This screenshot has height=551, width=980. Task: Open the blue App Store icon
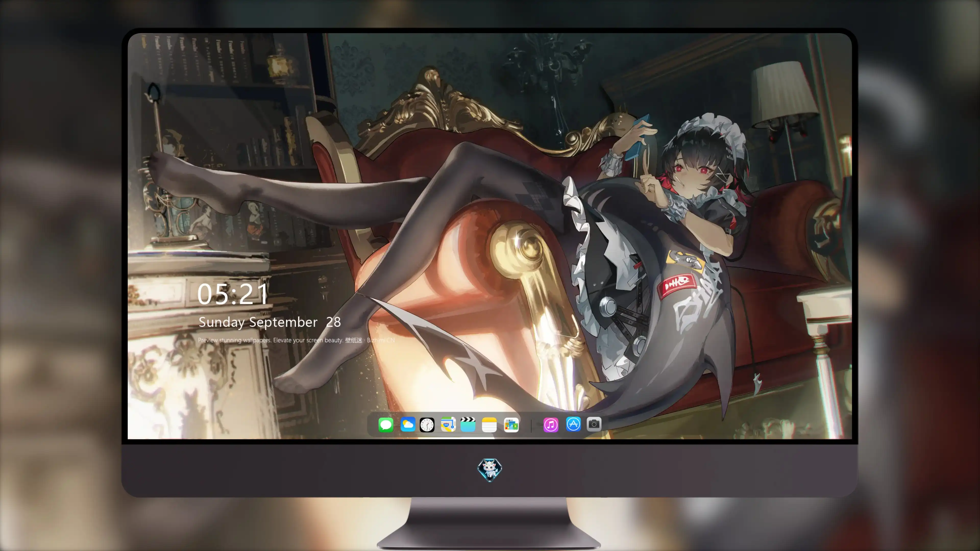573,424
